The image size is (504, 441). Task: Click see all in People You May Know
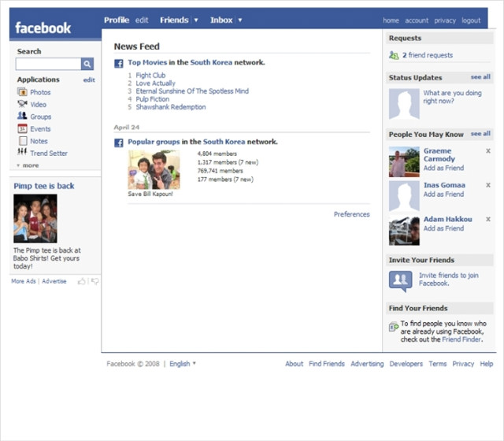(x=480, y=133)
